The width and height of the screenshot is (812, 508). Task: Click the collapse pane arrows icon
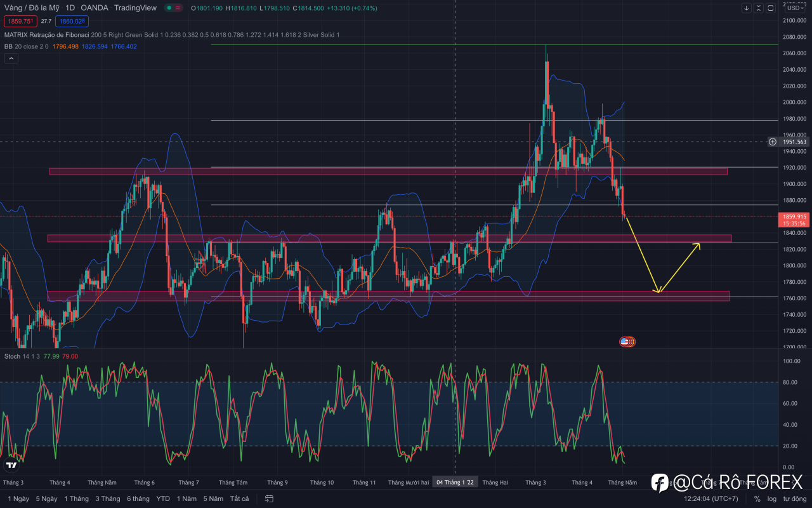759,8
